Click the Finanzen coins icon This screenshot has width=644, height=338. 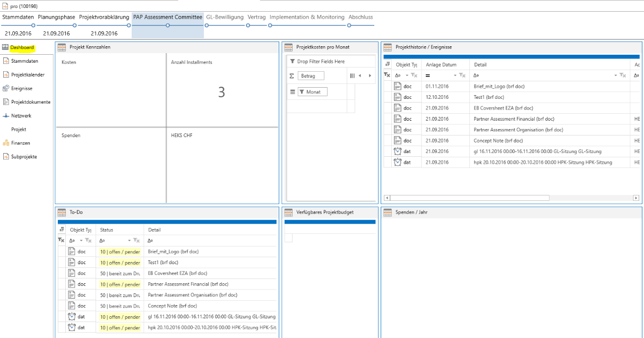click(6, 143)
